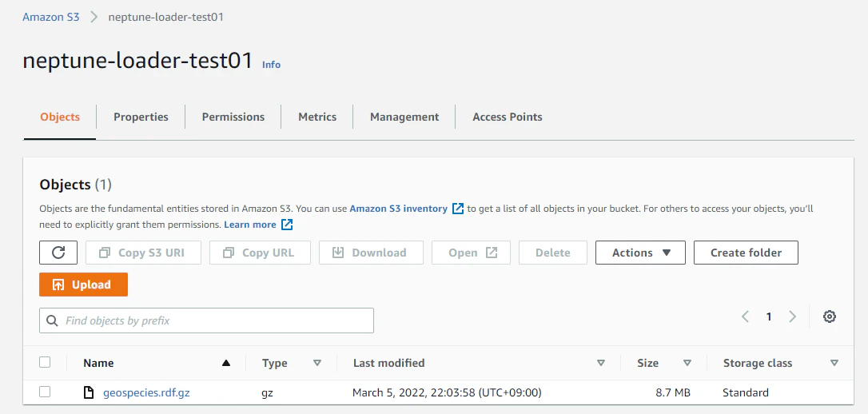Open the Amazon S3 inventory link
Viewport: 868px width, 414px height.
tap(399, 209)
